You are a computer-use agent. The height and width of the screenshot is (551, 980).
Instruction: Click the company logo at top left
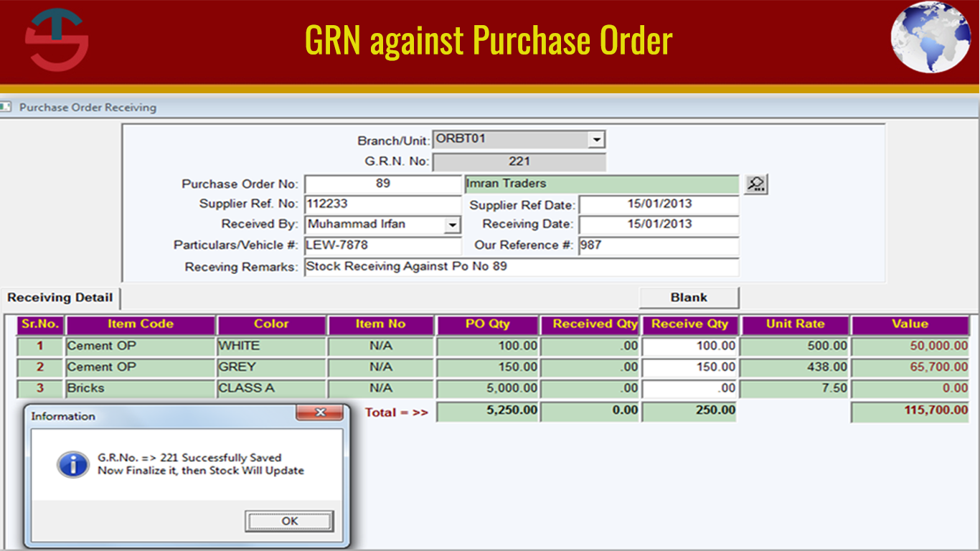click(x=56, y=40)
